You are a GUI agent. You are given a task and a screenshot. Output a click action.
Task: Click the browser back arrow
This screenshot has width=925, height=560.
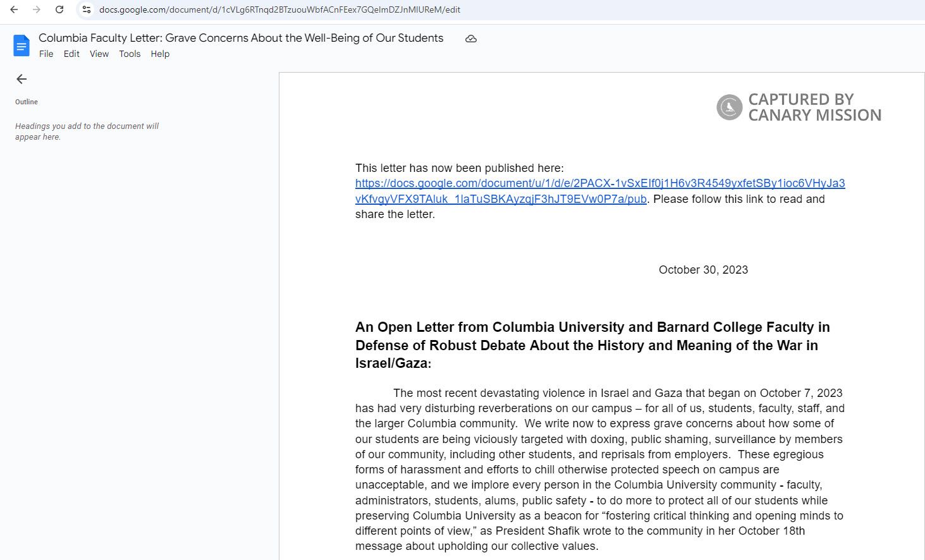(14, 9)
